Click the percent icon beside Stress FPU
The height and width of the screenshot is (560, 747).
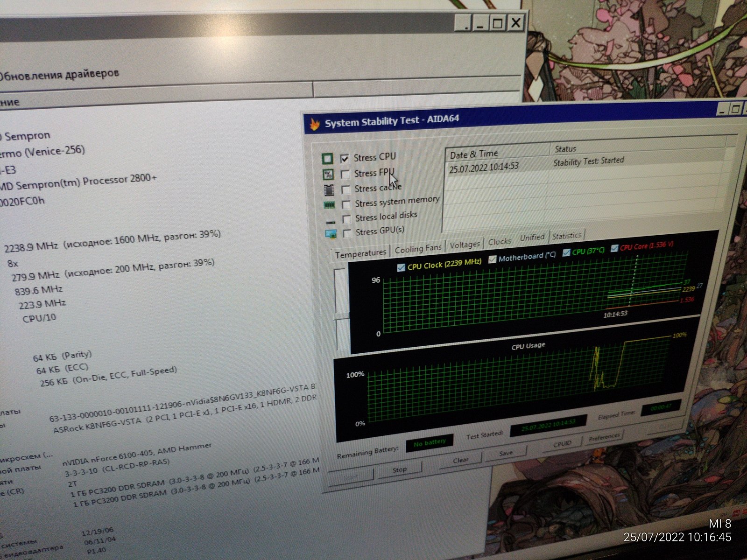[328, 175]
